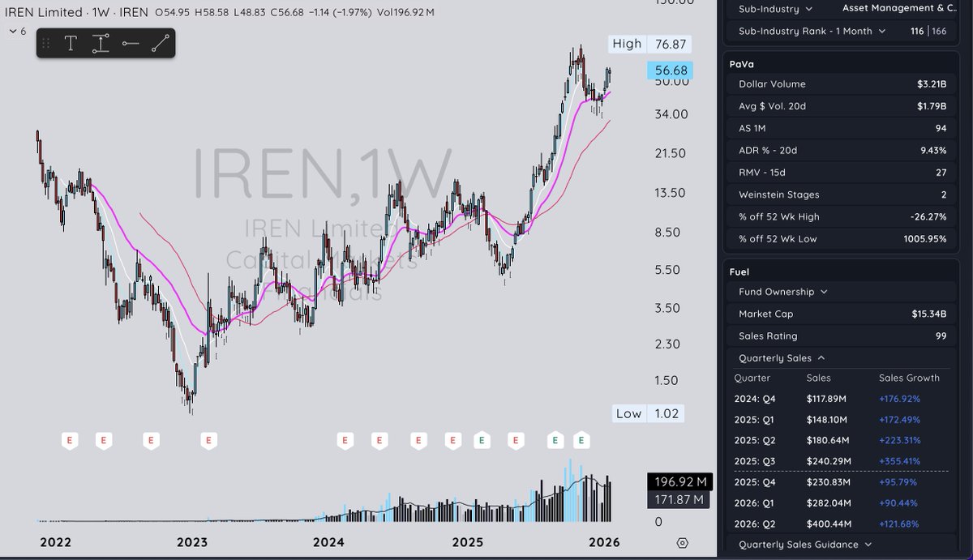The image size is (973, 560).
Task: Open chart settings hexagon icon
Action: 683,542
